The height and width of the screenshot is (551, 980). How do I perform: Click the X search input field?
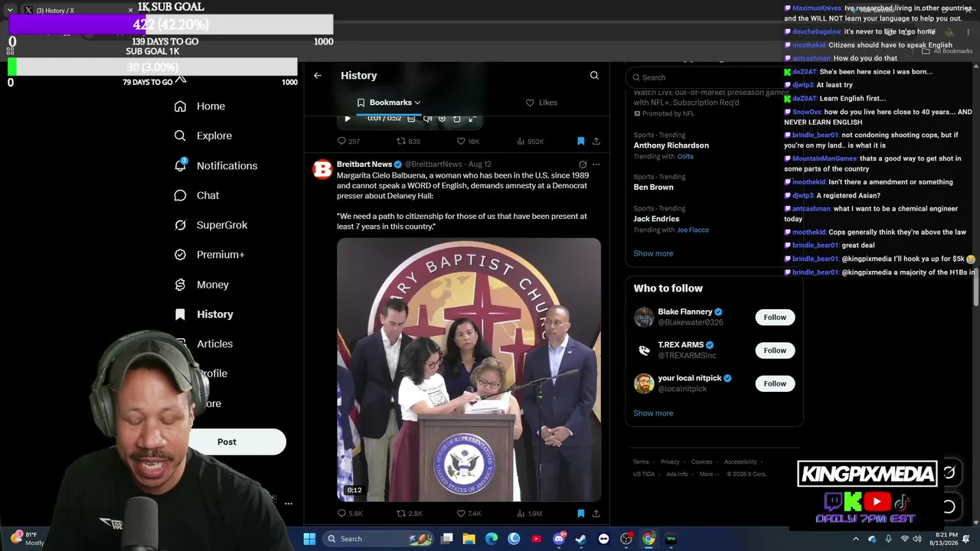click(x=715, y=77)
